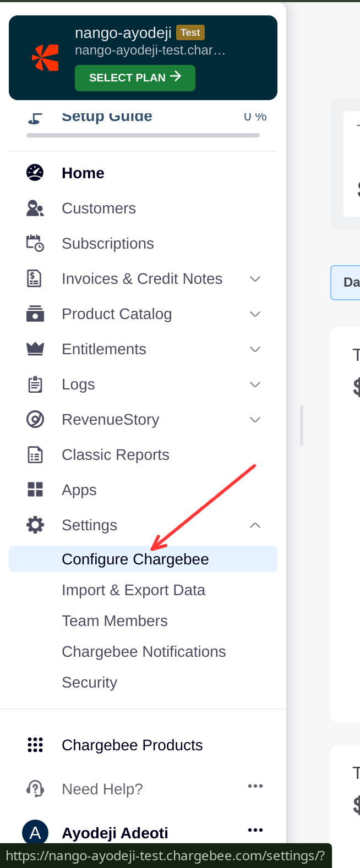360x868 pixels.
Task: Click the Logs clipboard icon
Action: click(x=35, y=384)
